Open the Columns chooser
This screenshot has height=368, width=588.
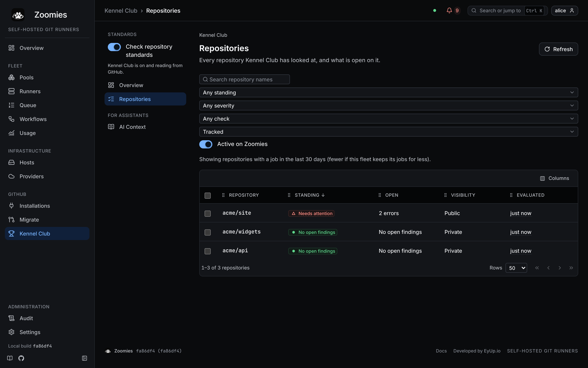[x=555, y=178]
